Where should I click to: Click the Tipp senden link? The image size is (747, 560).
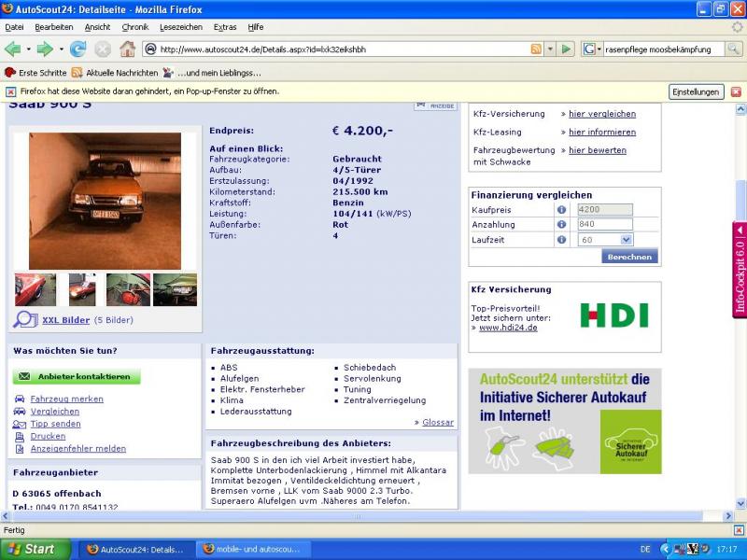[x=55, y=424]
